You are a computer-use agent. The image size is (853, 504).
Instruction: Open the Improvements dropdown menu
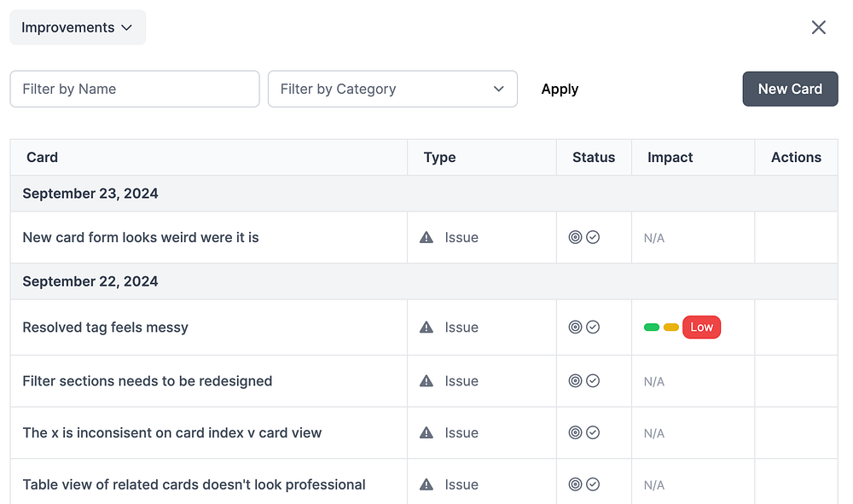point(78,27)
